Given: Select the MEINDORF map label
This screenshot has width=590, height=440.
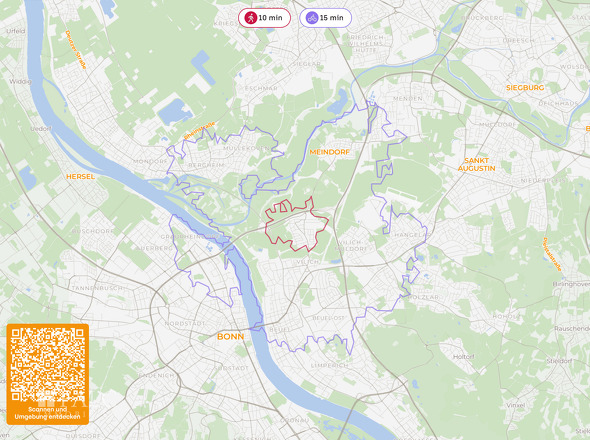Looking at the screenshot, I should tap(329, 152).
